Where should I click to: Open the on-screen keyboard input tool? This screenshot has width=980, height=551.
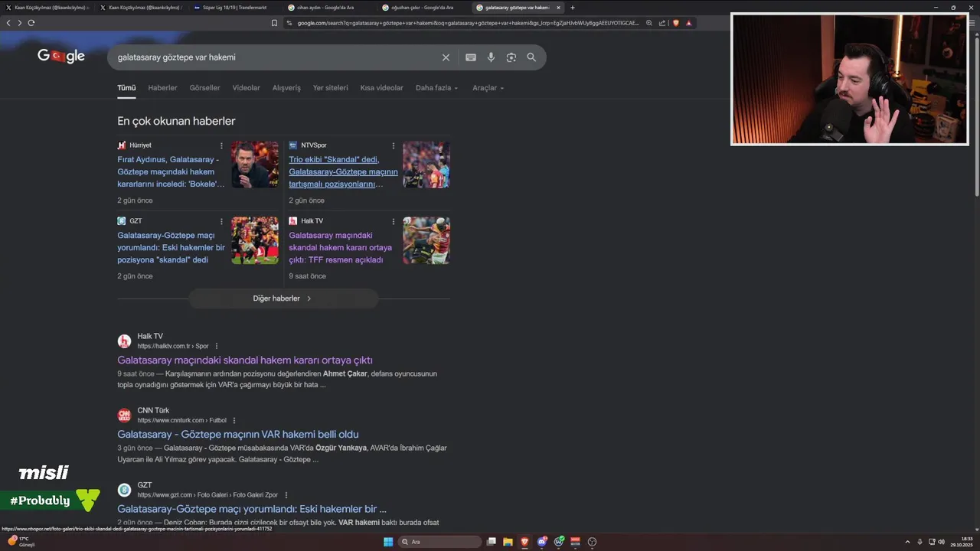click(x=471, y=57)
